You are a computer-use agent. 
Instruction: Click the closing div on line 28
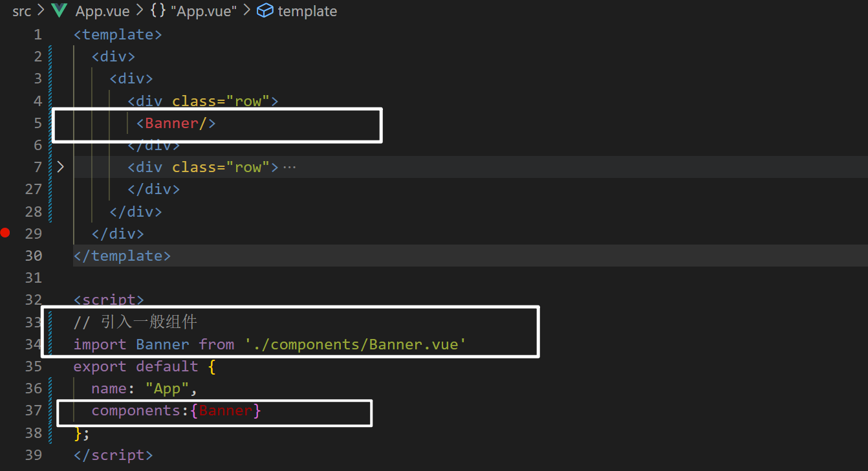(135, 212)
